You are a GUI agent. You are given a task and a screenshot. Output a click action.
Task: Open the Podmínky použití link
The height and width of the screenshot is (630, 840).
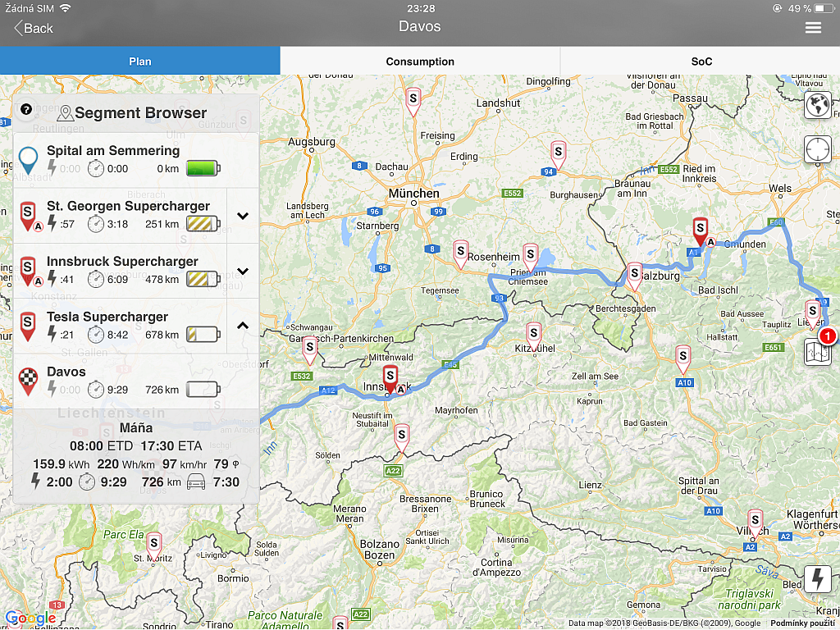tap(802, 623)
